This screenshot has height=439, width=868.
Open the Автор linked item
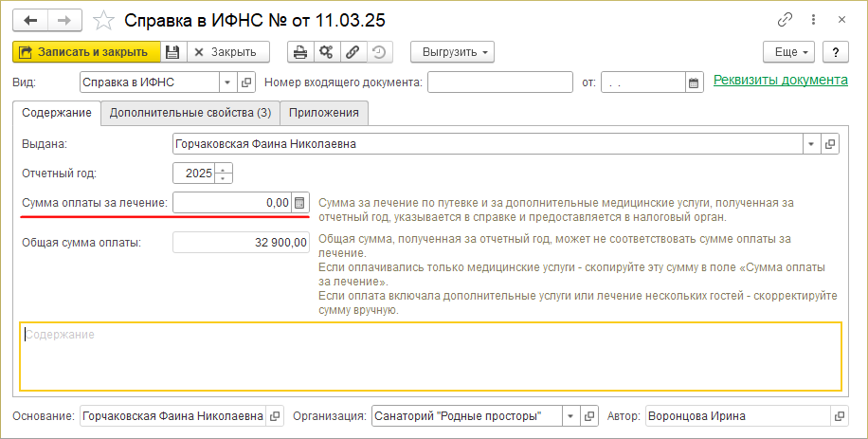(x=840, y=416)
